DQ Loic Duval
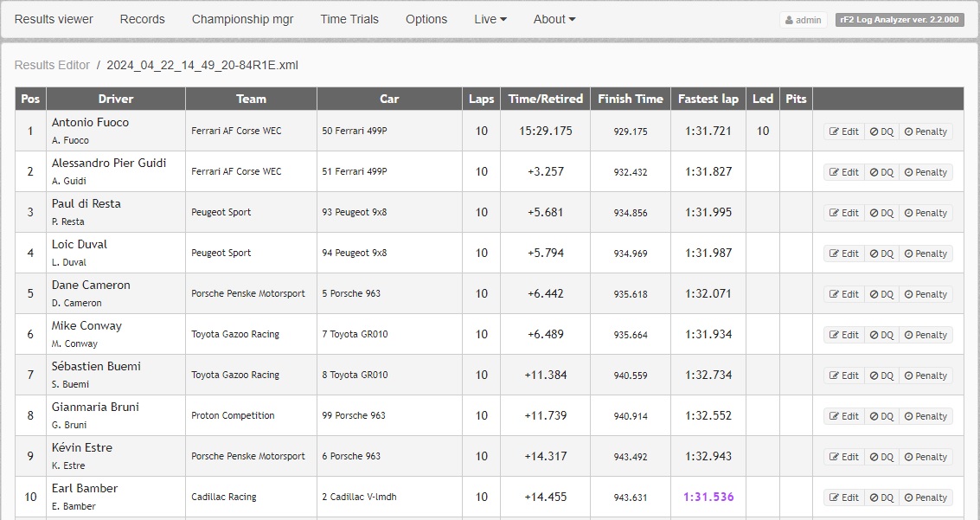This screenshot has height=520, width=980. point(881,254)
